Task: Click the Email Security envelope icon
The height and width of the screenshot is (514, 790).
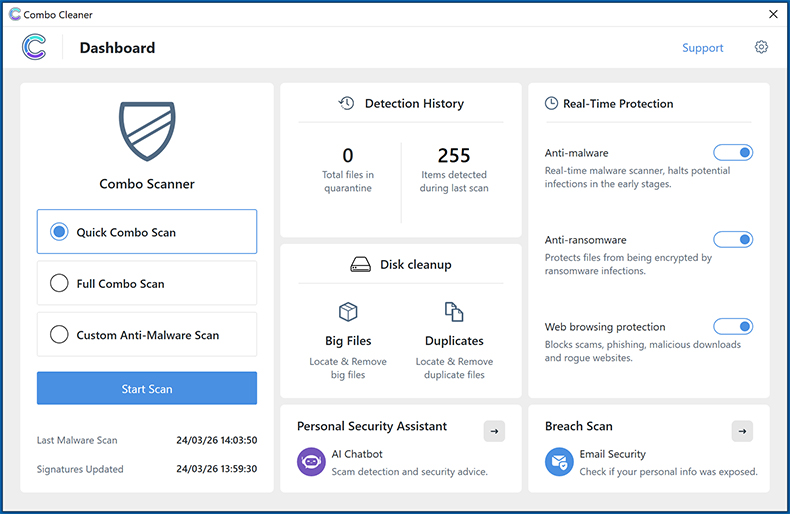Action: 559,461
